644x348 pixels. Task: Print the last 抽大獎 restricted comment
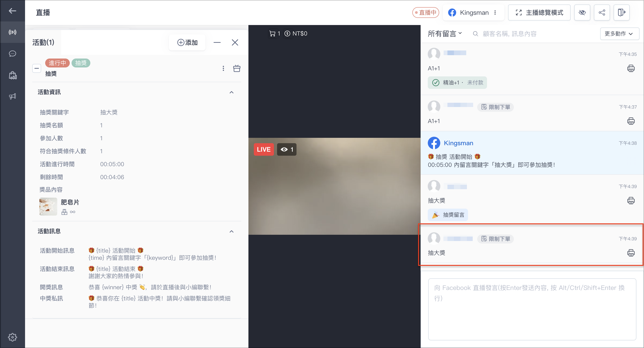click(631, 253)
